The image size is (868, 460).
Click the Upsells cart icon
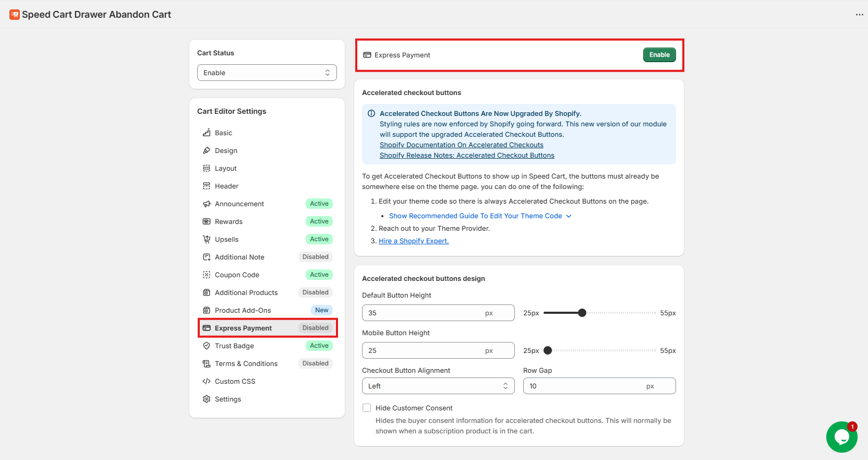(207, 239)
